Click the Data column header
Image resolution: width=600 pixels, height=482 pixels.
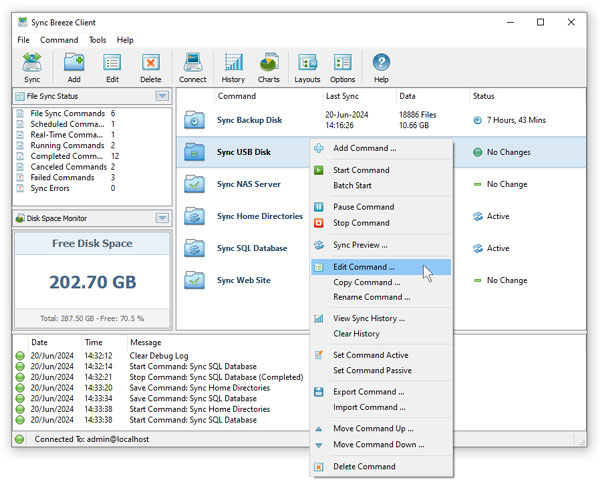point(432,96)
